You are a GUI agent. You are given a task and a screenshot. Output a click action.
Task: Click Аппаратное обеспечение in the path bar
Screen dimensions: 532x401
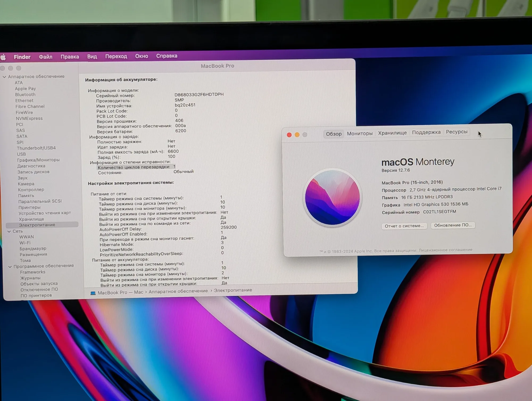(x=178, y=291)
